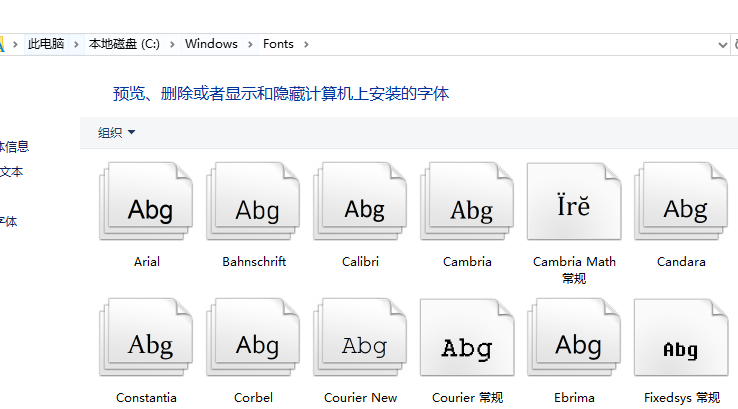Viewport: 738px width, 409px height.
Task: Click the Courier New font icon
Action: 361,340
